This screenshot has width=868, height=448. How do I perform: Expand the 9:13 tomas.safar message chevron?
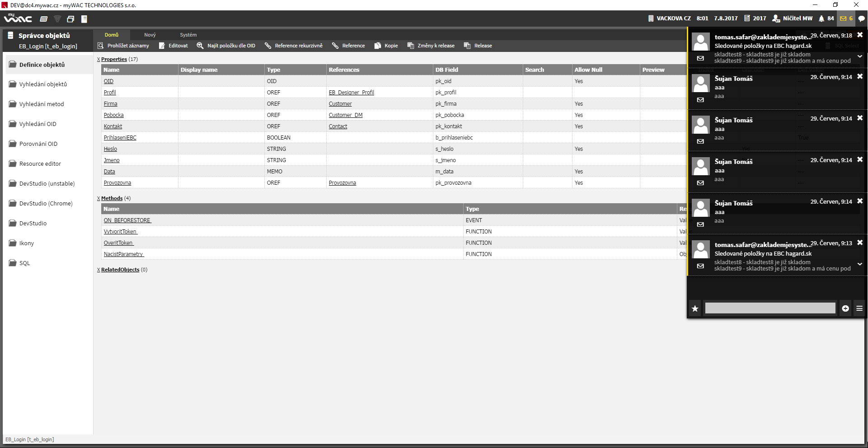click(860, 264)
